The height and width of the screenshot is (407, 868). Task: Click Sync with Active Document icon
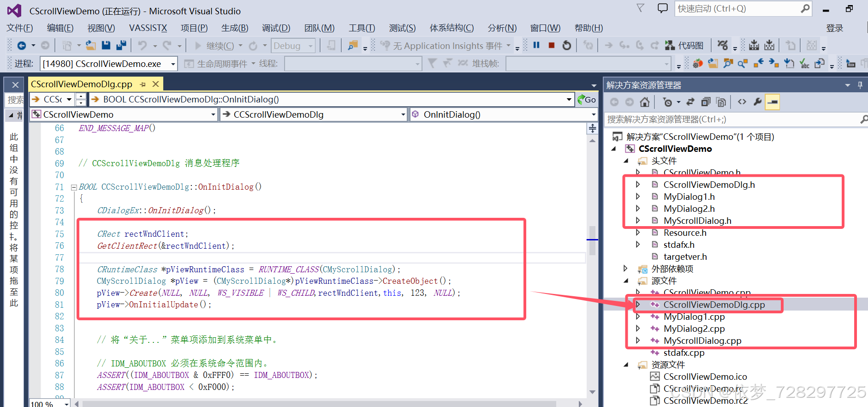(690, 102)
